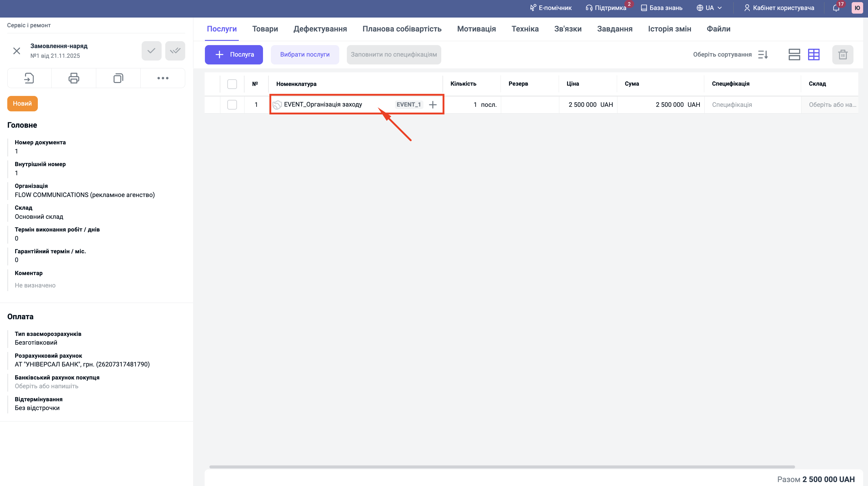The height and width of the screenshot is (486, 868).
Task: Click the horizontal scrollbar at bottom
Action: tap(502, 467)
